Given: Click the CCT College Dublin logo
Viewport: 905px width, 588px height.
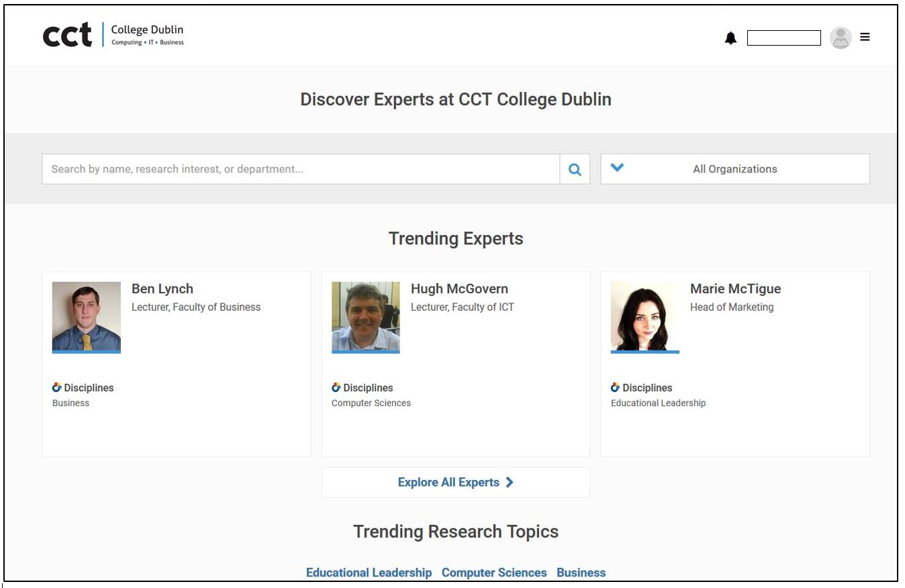Looking at the screenshot, I should click(113, 35).
